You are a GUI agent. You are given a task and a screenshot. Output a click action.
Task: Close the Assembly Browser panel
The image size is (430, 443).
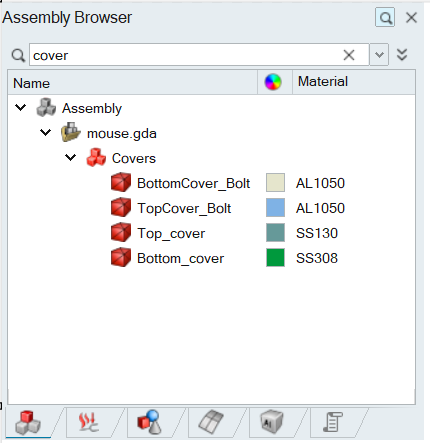[x=411, y=18]
